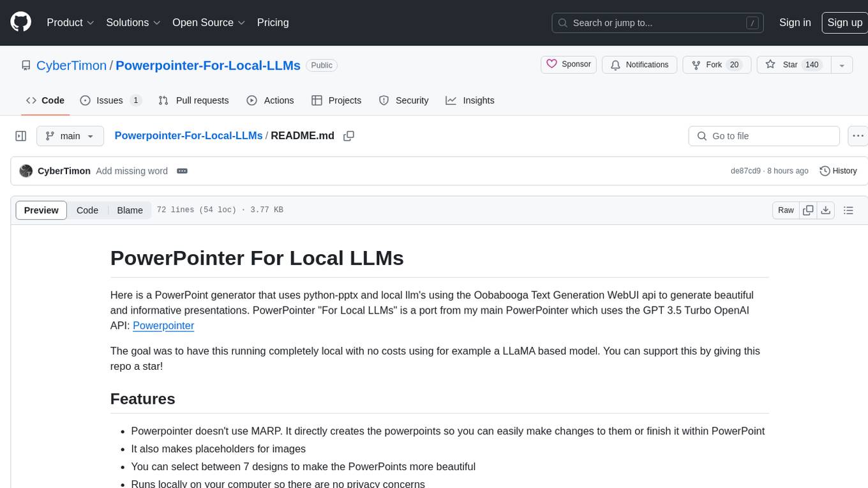The image size is (868, 488).
Task: Focus the Search or jump to field
Action: pyautogui.click(x=657, y=22)
